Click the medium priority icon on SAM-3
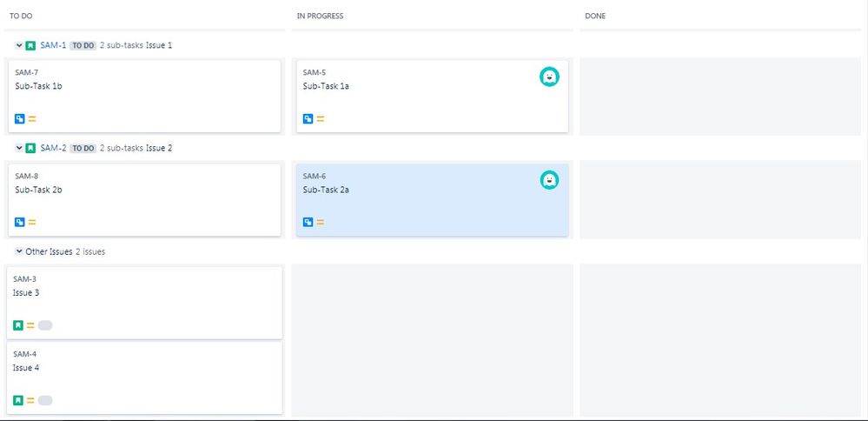 click(30, 325)
